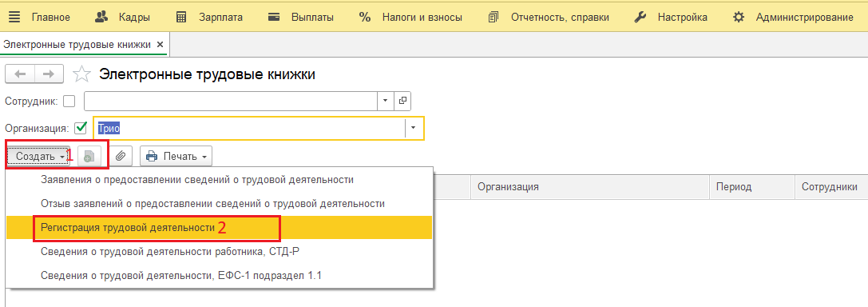Open the Кадры menu section
868x307 pixels.
coord(134,17)
